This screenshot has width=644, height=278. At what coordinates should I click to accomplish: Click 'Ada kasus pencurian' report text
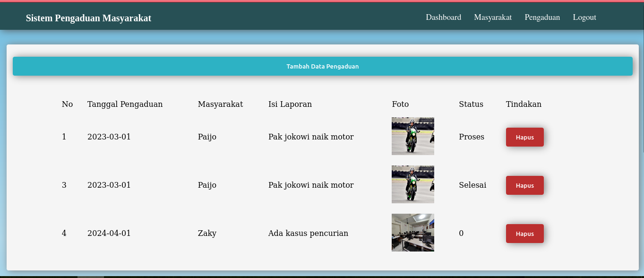308,233
